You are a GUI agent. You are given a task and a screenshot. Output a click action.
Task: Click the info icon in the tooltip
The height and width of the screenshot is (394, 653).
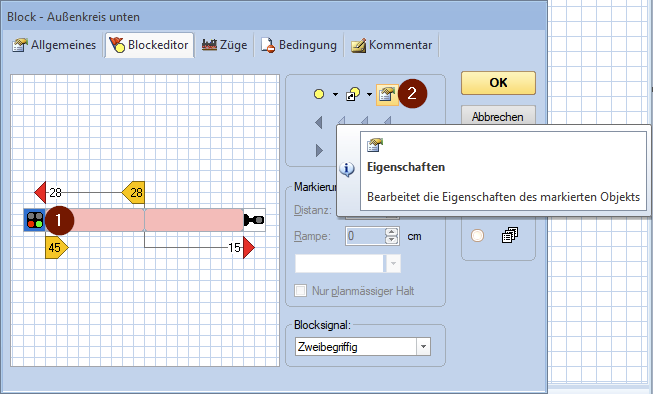[x=347, y=169]
